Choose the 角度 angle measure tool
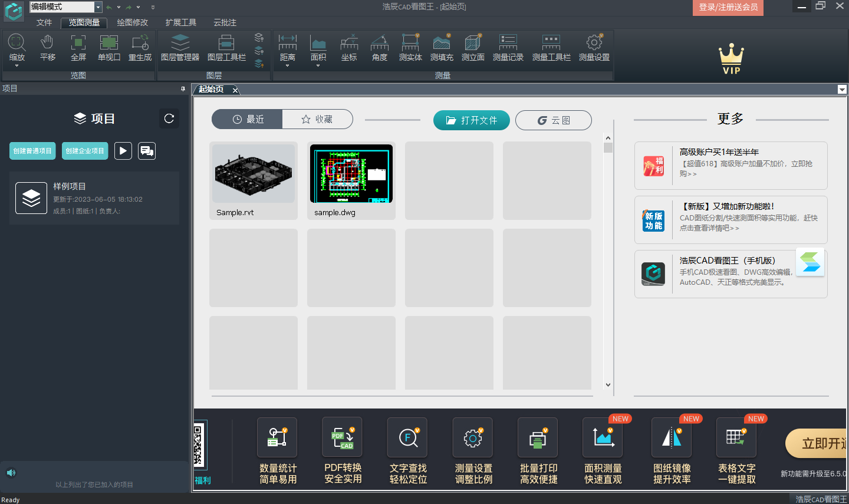Screen dimensions: 849x504 point(380,48)
